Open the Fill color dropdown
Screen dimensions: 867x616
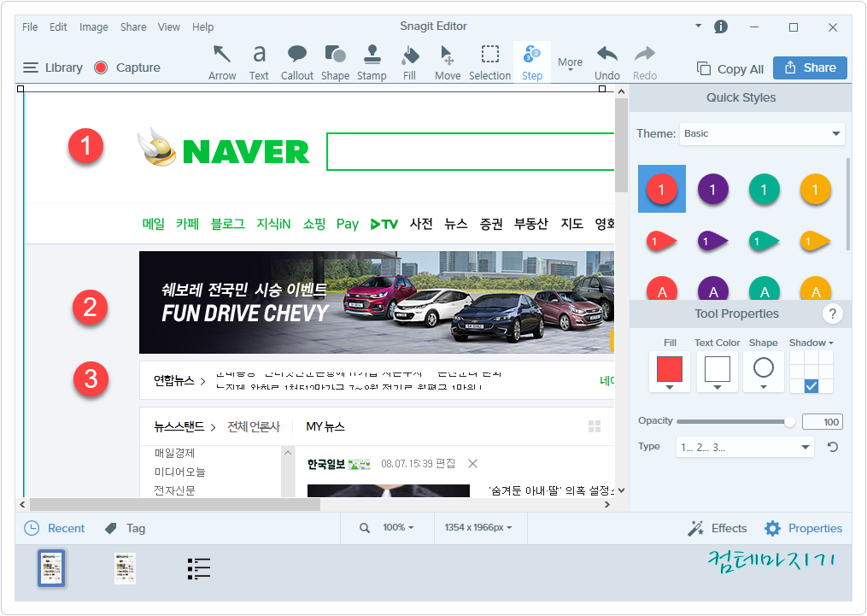[x=670, y=388]
